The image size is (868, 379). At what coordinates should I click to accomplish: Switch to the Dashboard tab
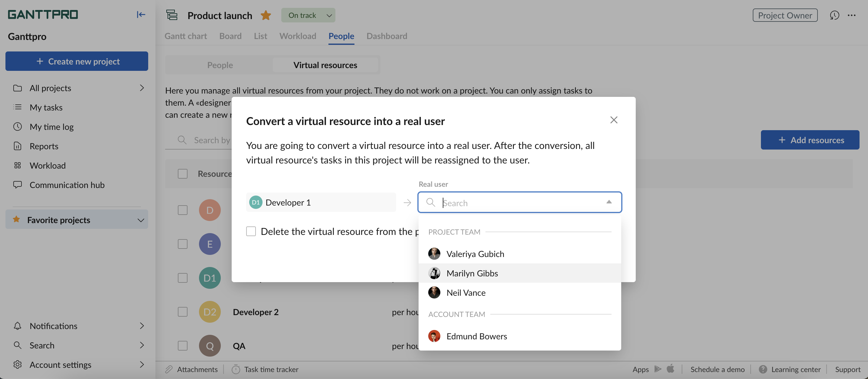click(387, 36)
